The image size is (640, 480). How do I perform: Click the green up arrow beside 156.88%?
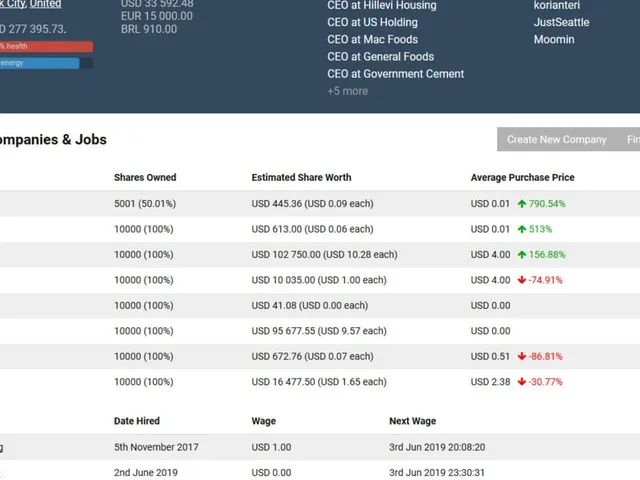pos(522,255)
